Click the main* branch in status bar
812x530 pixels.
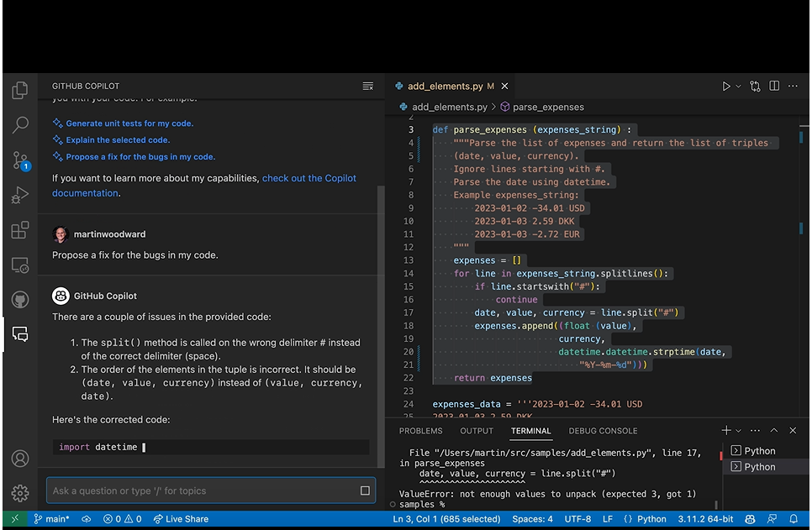point(51,518)
